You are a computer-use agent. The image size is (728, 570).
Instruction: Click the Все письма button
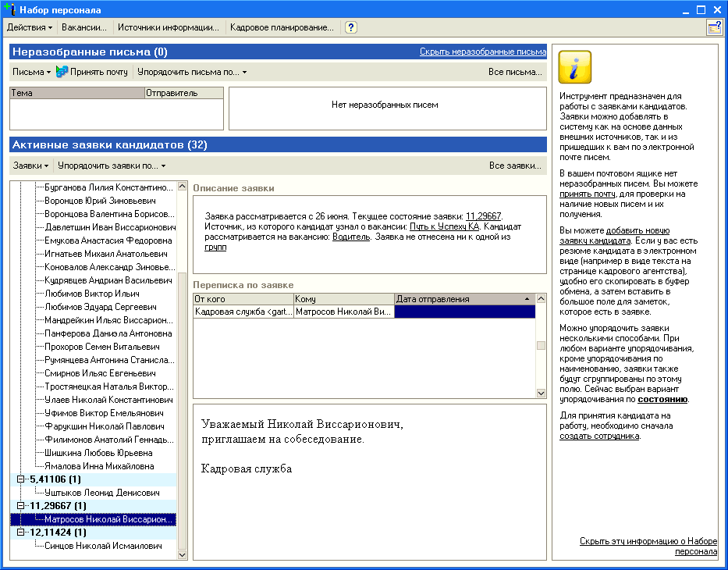tap(515, 72)
